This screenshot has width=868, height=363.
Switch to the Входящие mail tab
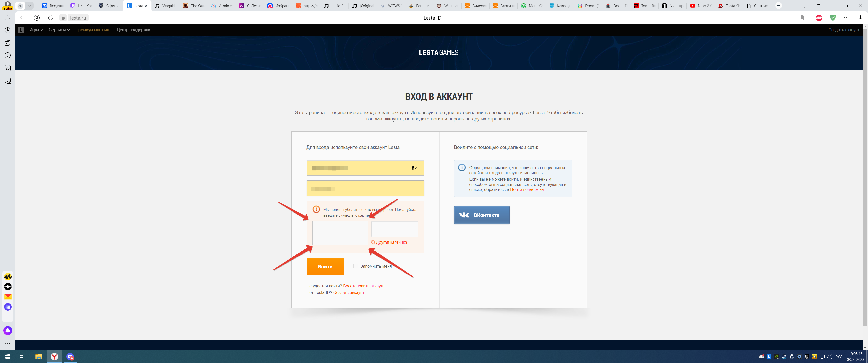(53, 6)
